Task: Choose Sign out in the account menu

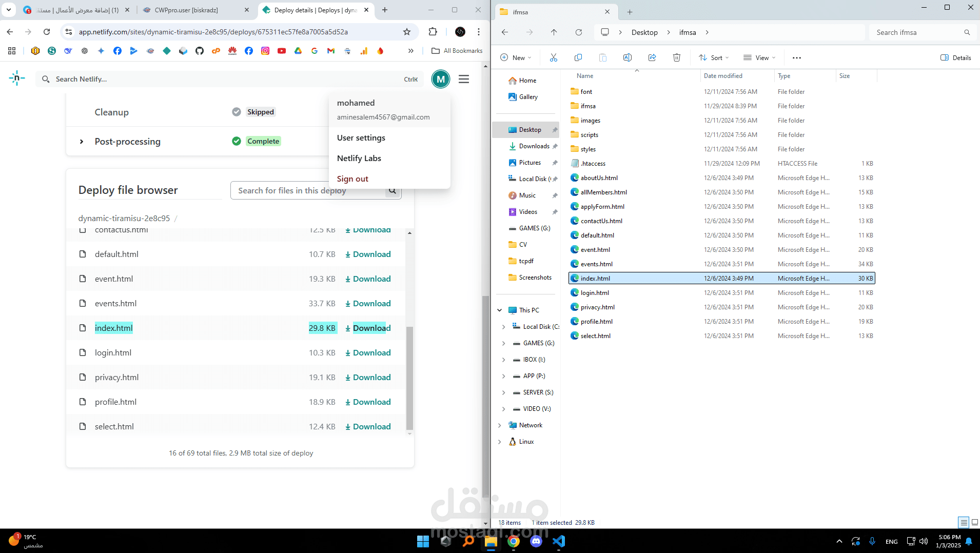Action: point(352,179)
